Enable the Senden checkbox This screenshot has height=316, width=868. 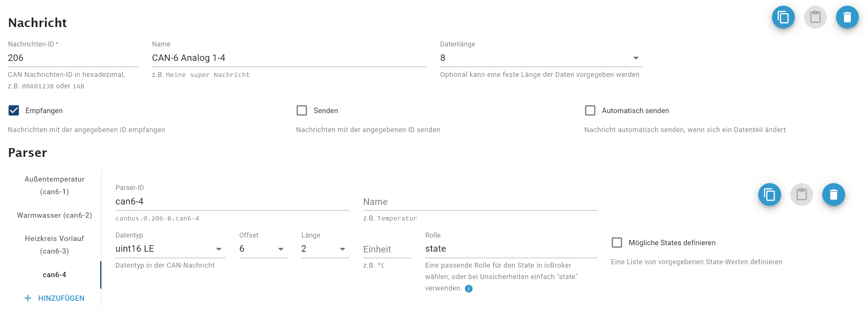(x=302, y=110)
